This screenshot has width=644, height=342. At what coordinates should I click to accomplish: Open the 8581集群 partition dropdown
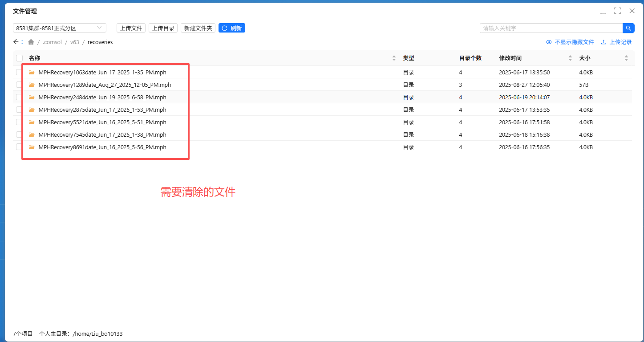click(59, 28)
